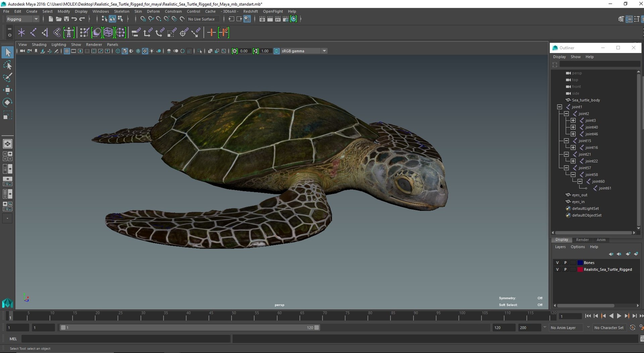
Task: Open the Rigging menu set dropdown
Action: pos(22,19)
